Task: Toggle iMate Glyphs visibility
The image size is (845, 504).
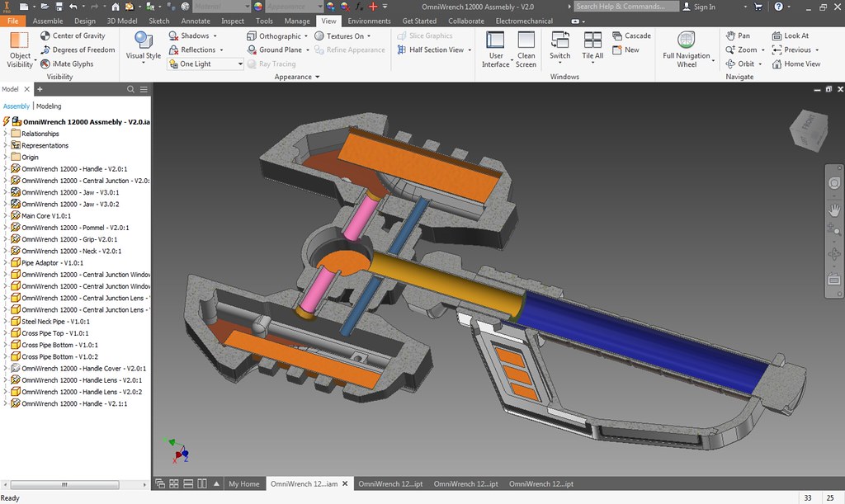Action: [x=68, y=64]
